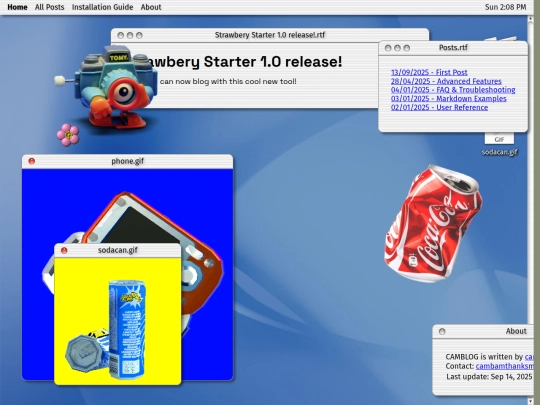Click the crushed Coca-Cola can image
Viewport: 540px width, 405px height.
(433, 224)
